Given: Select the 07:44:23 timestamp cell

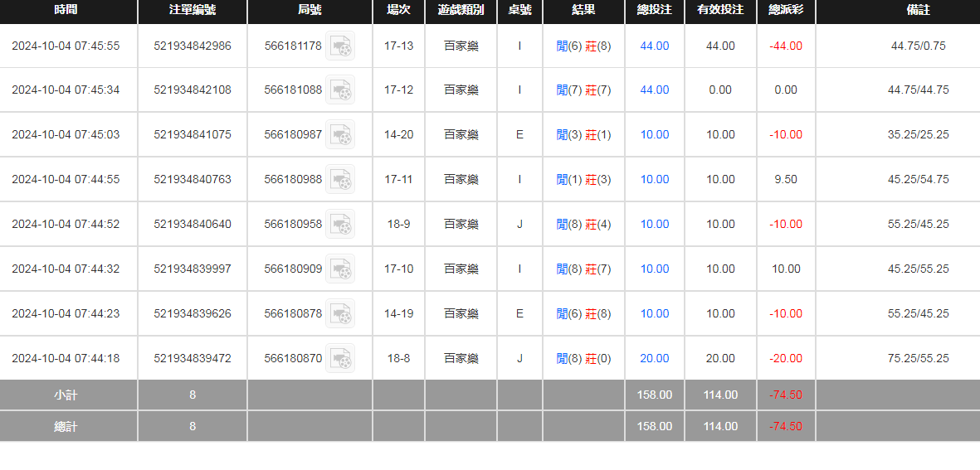Looking at the screenshot, I should click(x=66, y=313).
